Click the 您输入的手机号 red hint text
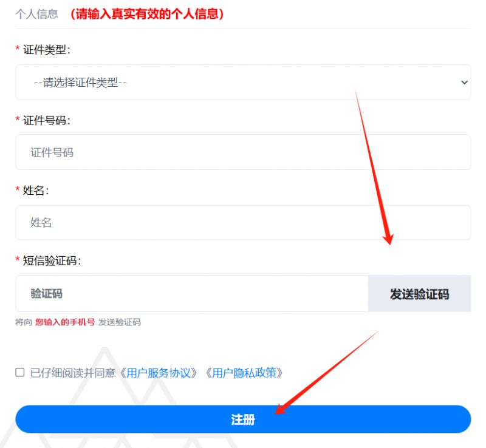Screen dimensions: 486x448 [65, 322]
